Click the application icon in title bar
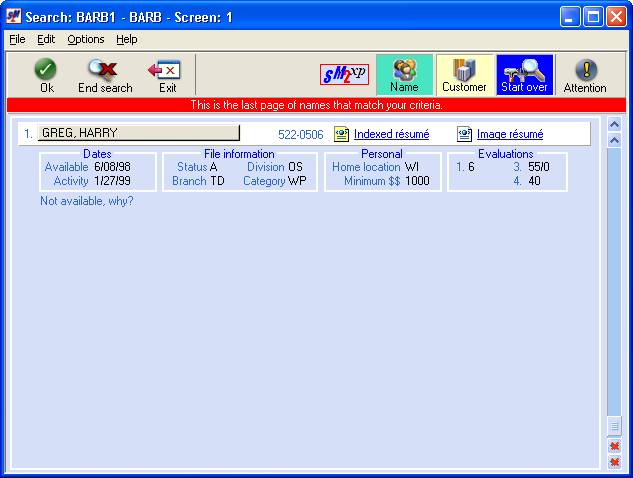The width and height of the screenshot is (633, 478). click(x=14, y=17)
